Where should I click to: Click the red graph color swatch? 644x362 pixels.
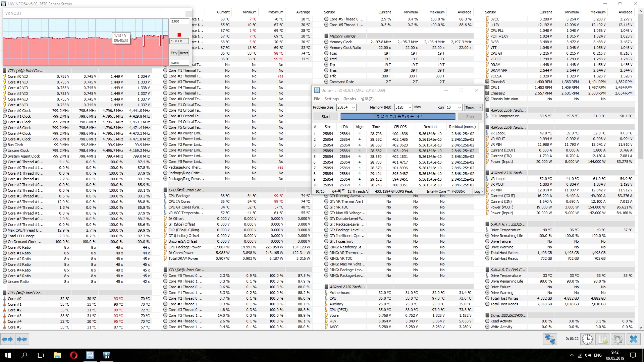179,35
